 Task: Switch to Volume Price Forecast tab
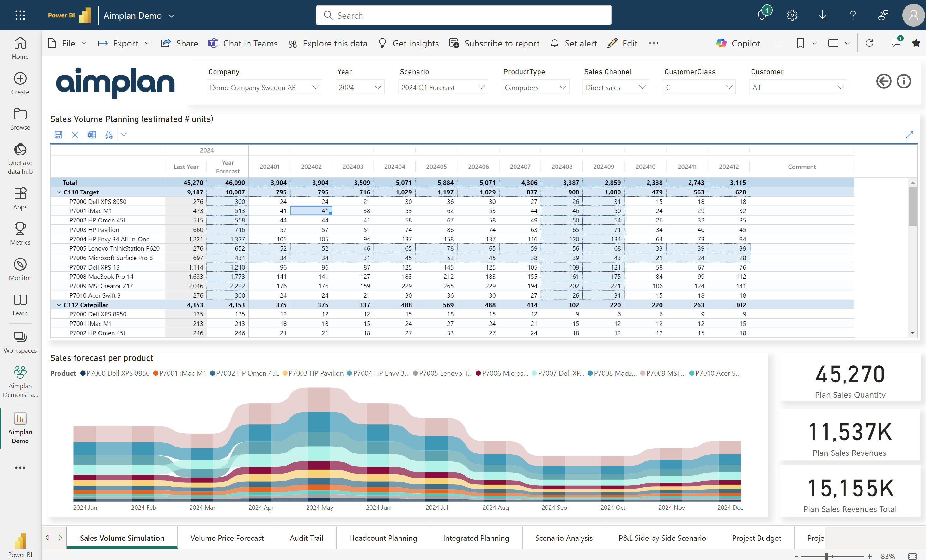pyautogui.click(x=227, y=538)
